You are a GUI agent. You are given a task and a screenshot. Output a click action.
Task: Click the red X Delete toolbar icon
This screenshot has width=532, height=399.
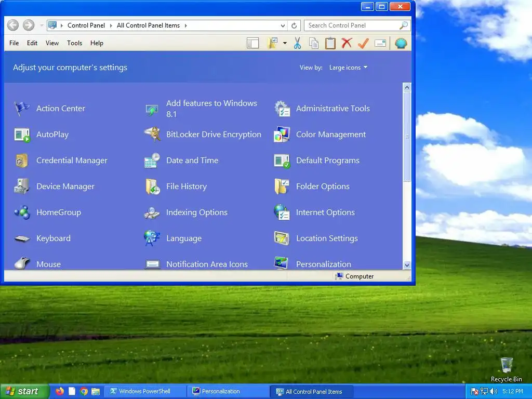point(347,44)
